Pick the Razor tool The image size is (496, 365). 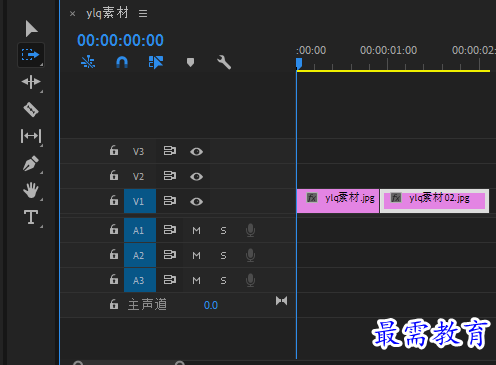[x=31, y=109]
